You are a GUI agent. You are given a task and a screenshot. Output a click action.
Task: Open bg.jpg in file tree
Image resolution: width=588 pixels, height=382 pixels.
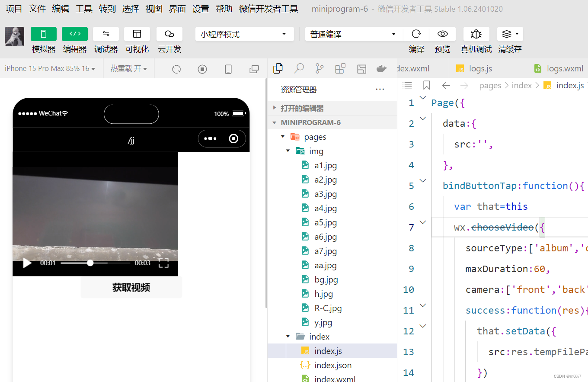[x=326, y=279]
